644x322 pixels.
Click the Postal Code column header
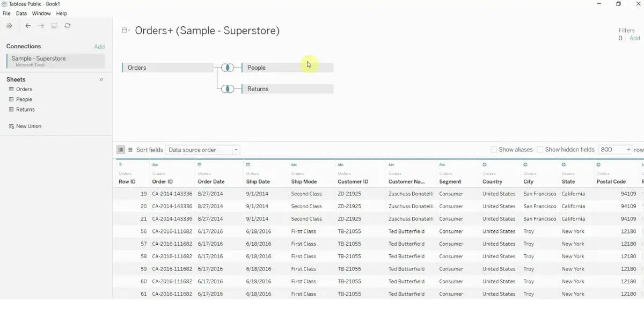(x=611, y=181)
